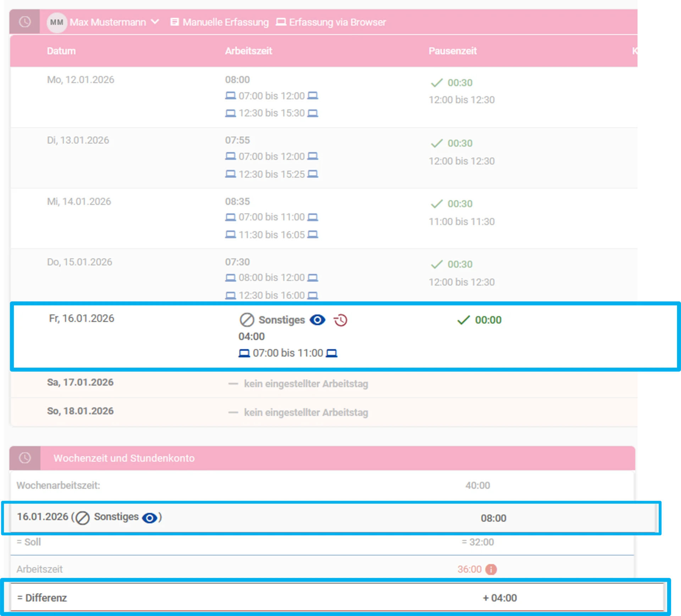Select the date Di, 13.01.2026
The image size is (681, 616).
point(78,140)
